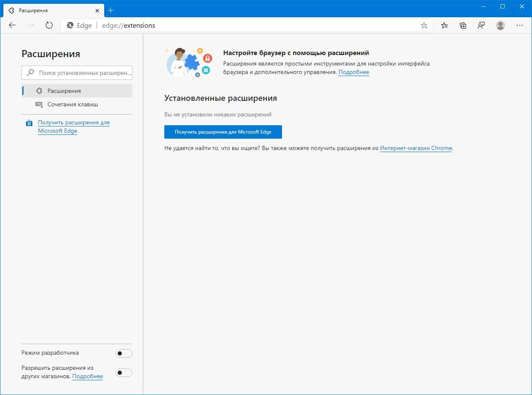Click the puzzle icon beside sidebar Расширения
This screenshot has height=395, width=532.
point(39,91)
